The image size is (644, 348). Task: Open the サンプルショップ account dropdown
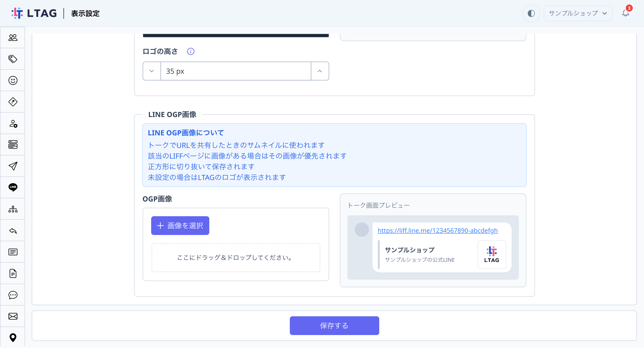[x=578, y=13]
